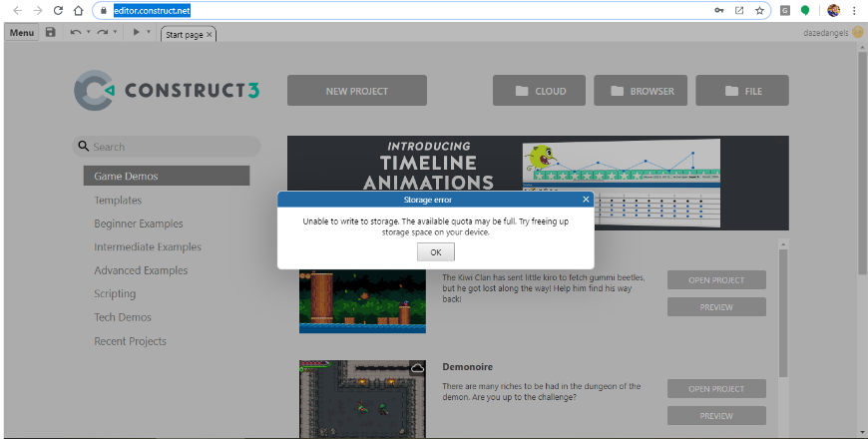Click the cloud icon on Demonoire thumbnail
This screenshot has height=439, width=868.
pyautogui.click(x=417, y=367)
